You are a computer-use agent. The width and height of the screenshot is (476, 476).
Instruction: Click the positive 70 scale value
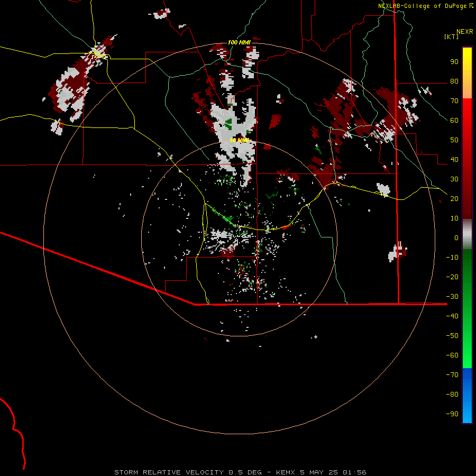point(454,101)
